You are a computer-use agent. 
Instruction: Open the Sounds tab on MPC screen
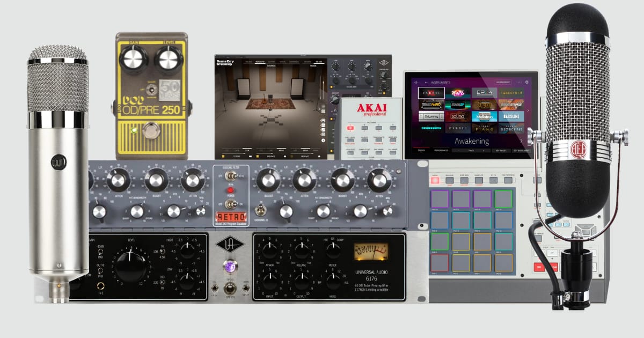[x=421, y=150]
